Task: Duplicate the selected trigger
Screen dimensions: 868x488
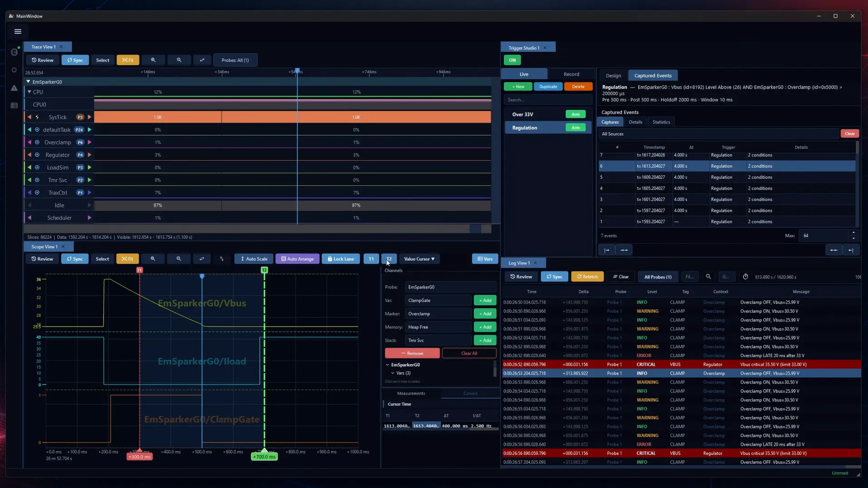Action: tap(548, 86)
